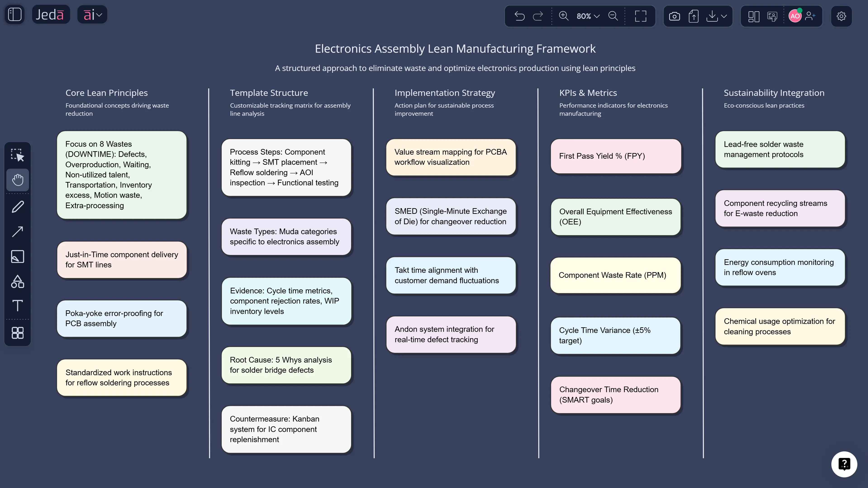This screenshot has width=868, height=488.
Task: Open the 80% zoom level dropdown
Action: pyautogui.click(x=588, y=16)
